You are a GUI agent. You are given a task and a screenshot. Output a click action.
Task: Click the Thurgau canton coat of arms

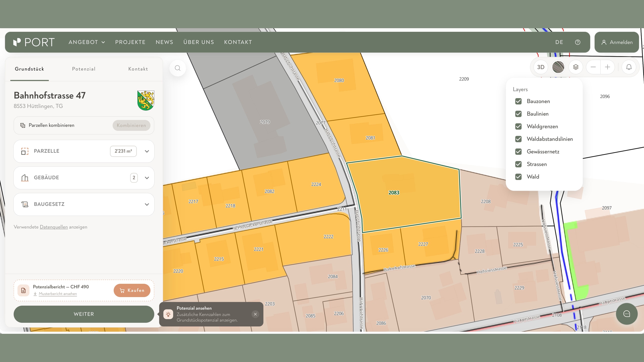tap(146, 100)
